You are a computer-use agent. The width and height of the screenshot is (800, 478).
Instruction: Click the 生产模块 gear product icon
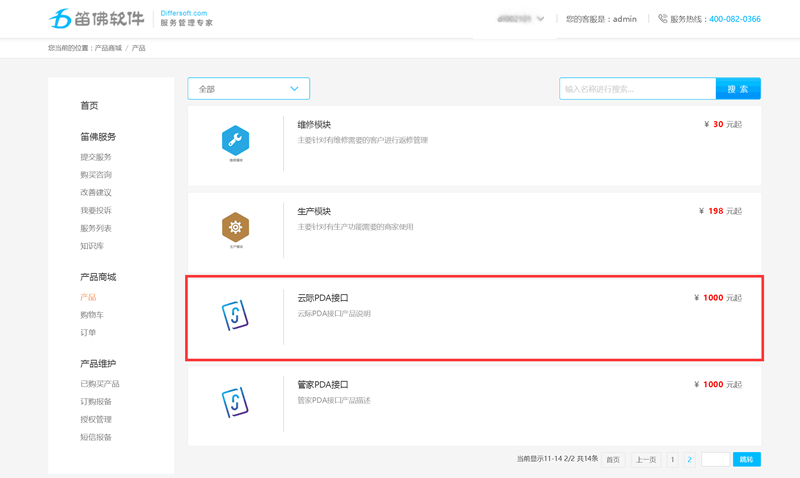[x=235, y=228]
